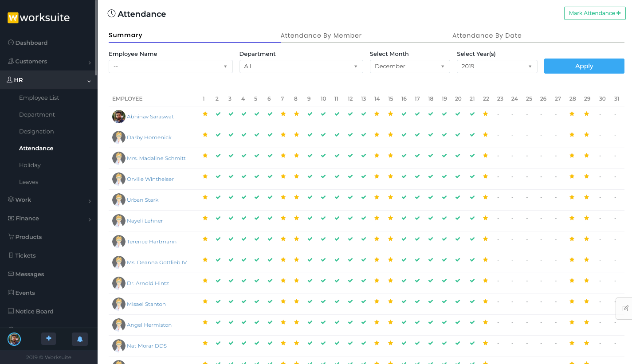Screen dimensions: 632x364
Task: Click Misael Stanton's day 29 star
Action: pos(587,301)
